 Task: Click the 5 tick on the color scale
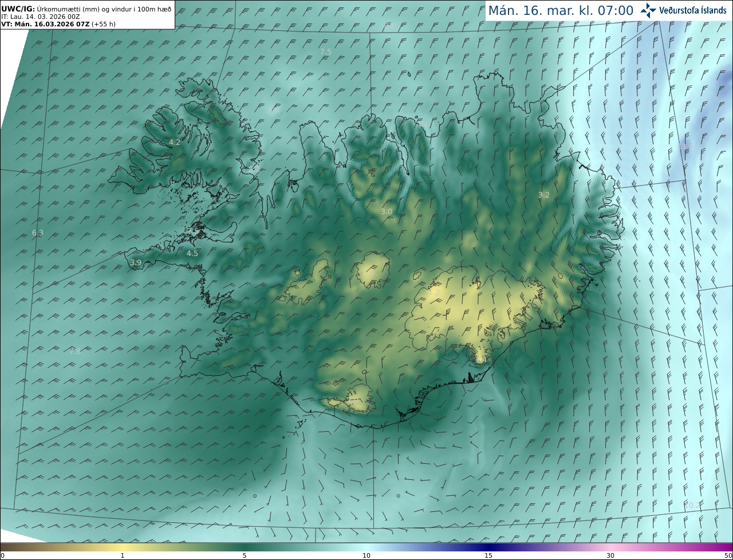click(245, 555)
